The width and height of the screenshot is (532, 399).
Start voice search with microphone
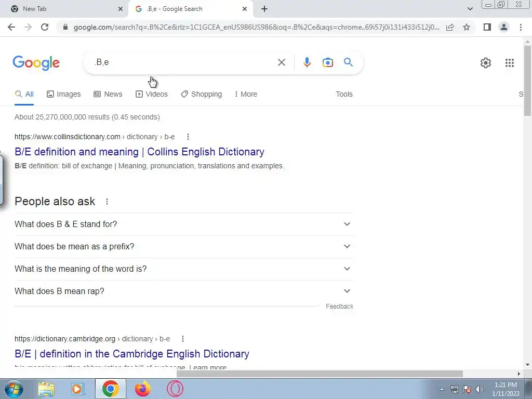[307, 62]
